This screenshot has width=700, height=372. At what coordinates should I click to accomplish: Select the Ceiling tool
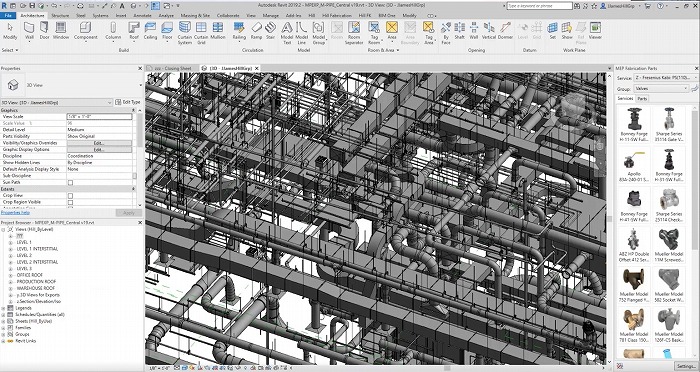pyautogui.click(x=150, y=31)
